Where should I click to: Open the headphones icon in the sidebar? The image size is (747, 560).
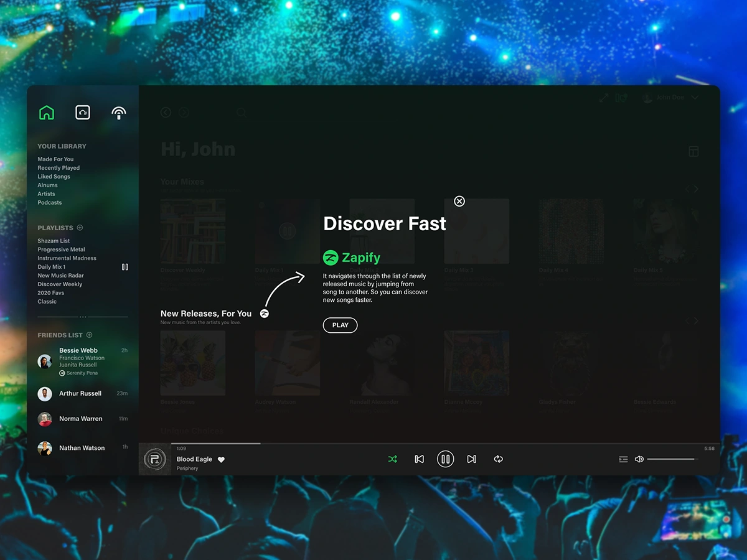click(83, 112)
